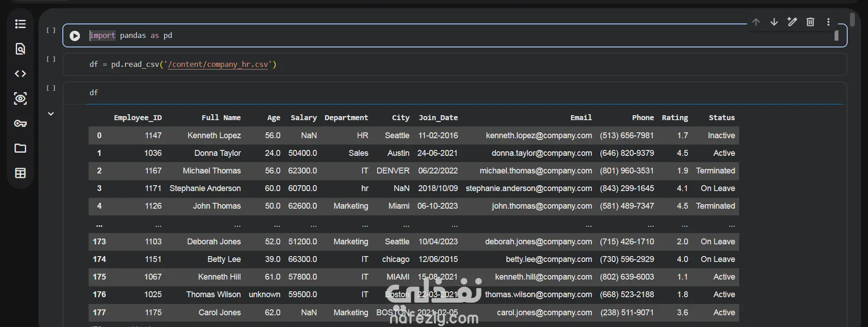Click donna.taylor@company.com email cell
Screen dimensions: 868x327
(x=542, y=153)
